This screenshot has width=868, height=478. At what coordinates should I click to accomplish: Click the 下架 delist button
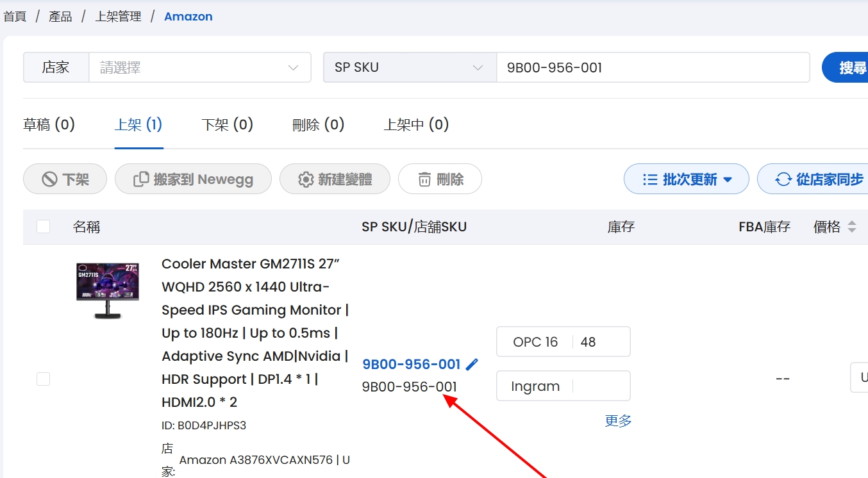tap(65, 179)
